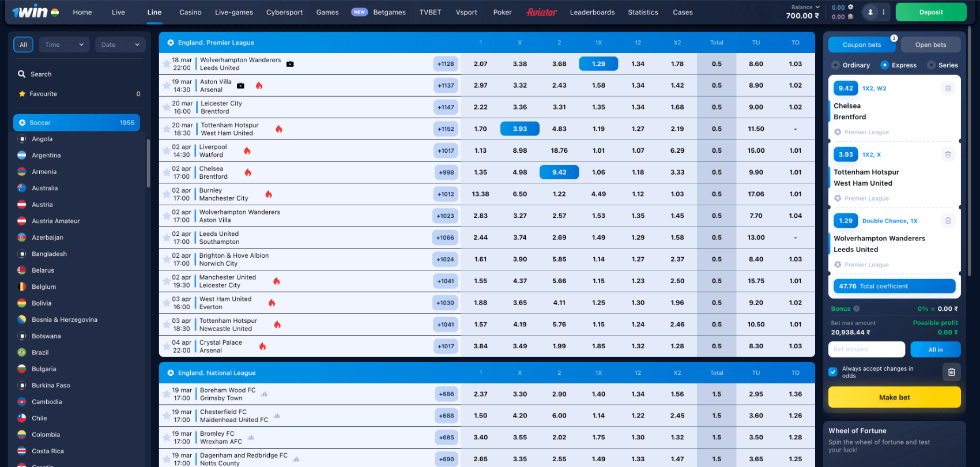Viewport: 980px width, 467px height.
Task: Uncheck Always accept changes in odds
Action: click(x=833, y=372)
